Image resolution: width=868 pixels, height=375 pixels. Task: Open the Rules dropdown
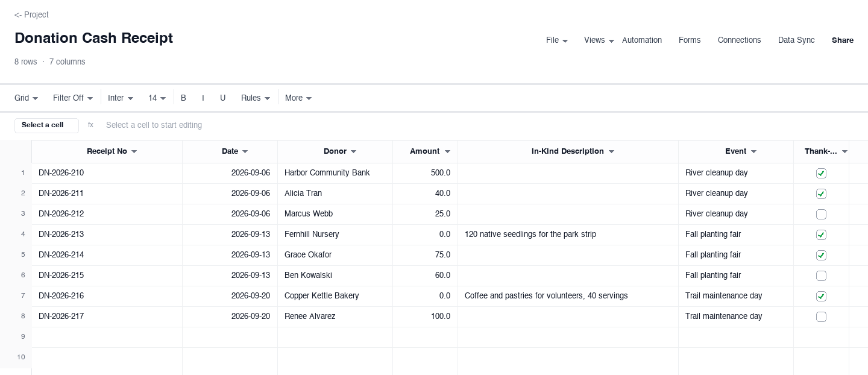pos(256,98)
